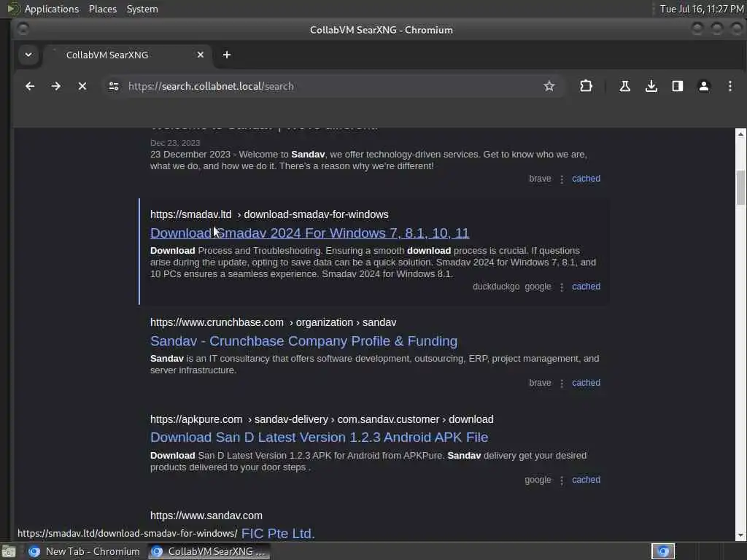
Task: Click brave engine label on Welcome to Sandav result
Action: (x=540, y=179)
